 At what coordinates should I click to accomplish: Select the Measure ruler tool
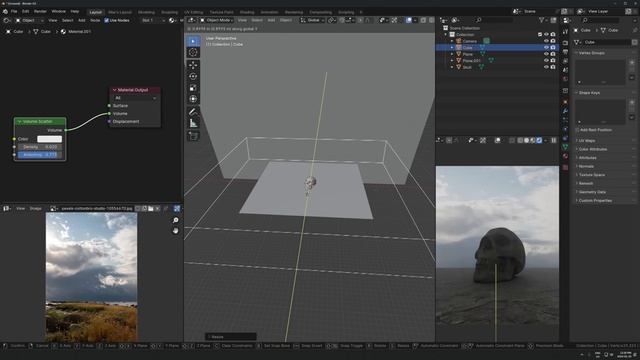pos(193,123)
